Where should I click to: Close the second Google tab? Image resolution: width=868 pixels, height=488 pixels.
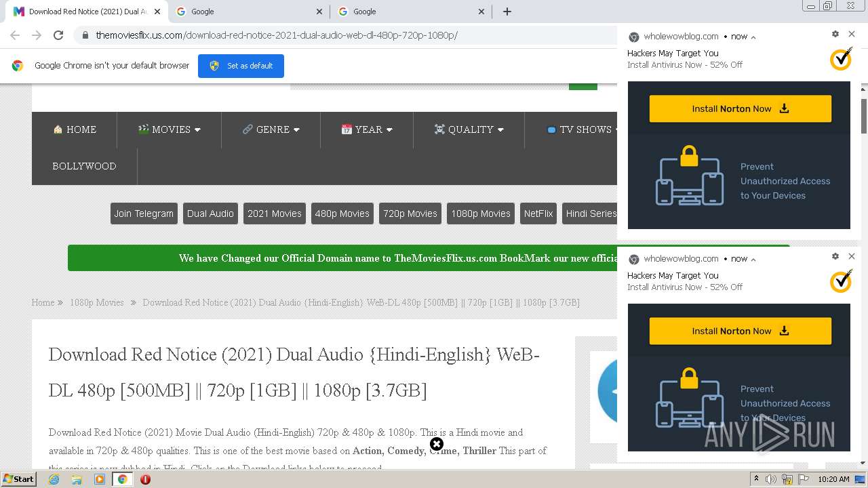[x=319, y=12]
